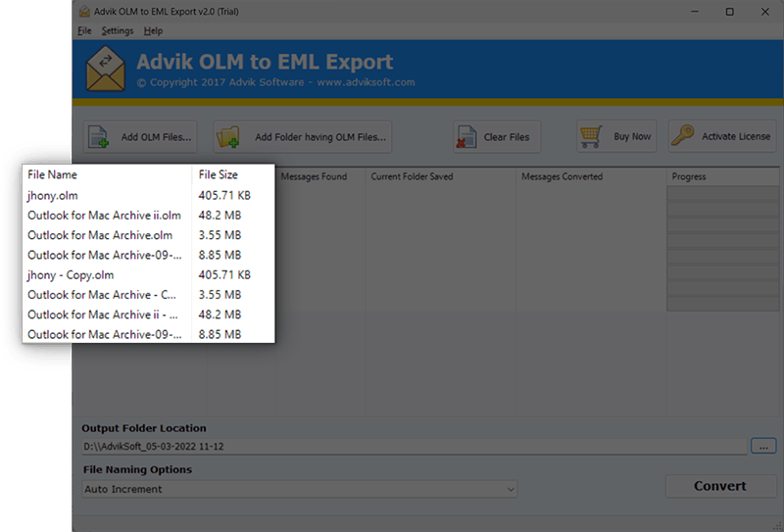Viewport: 784px width, 532px height.
Task: Click the Activate License key icon
Action: [x=682, y=135]
